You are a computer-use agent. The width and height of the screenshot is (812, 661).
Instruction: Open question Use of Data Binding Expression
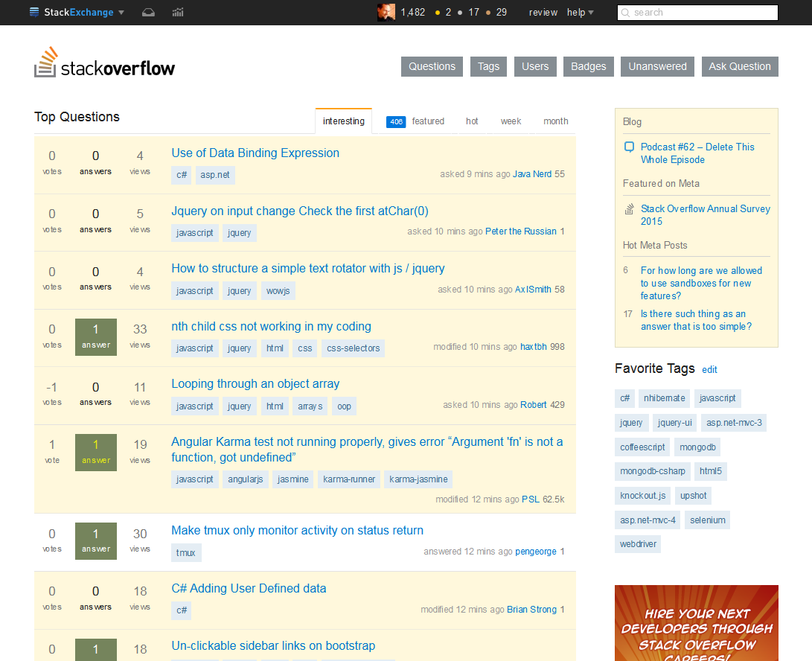click(x=255, y=153)
